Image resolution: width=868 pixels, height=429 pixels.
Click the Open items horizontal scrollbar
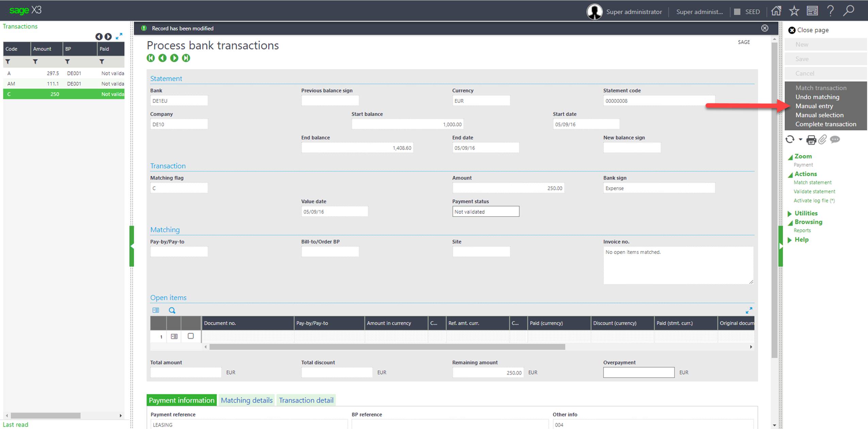387,347
